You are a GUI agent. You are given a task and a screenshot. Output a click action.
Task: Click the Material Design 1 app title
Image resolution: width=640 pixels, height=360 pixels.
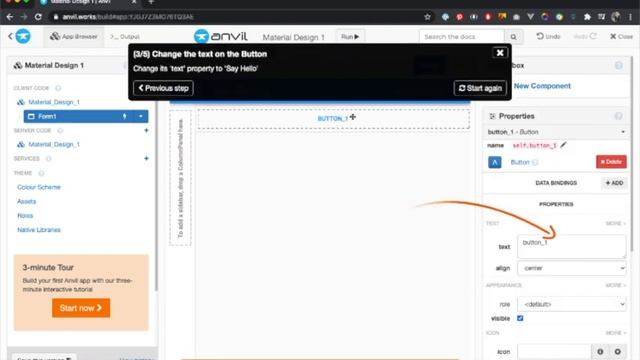point(293,37)
